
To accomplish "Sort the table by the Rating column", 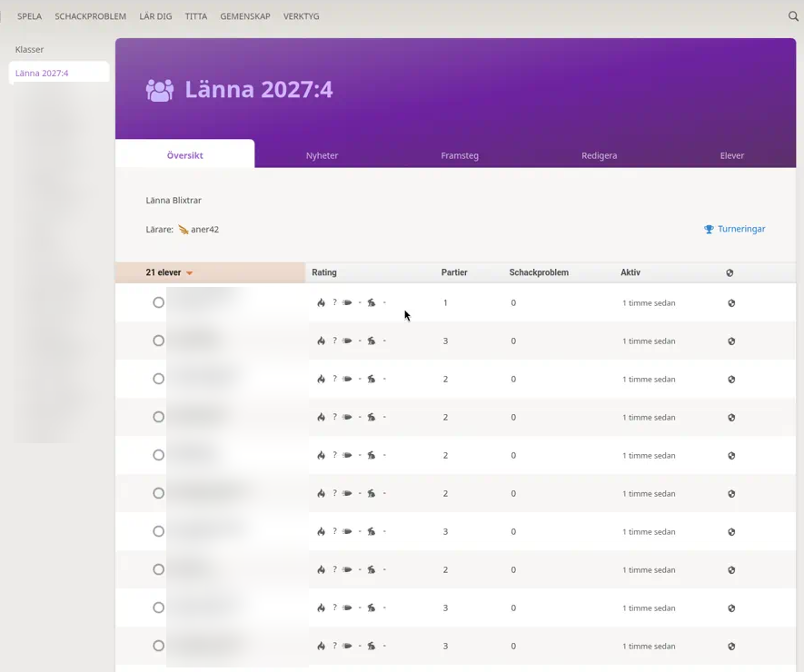I will point(324,272).
